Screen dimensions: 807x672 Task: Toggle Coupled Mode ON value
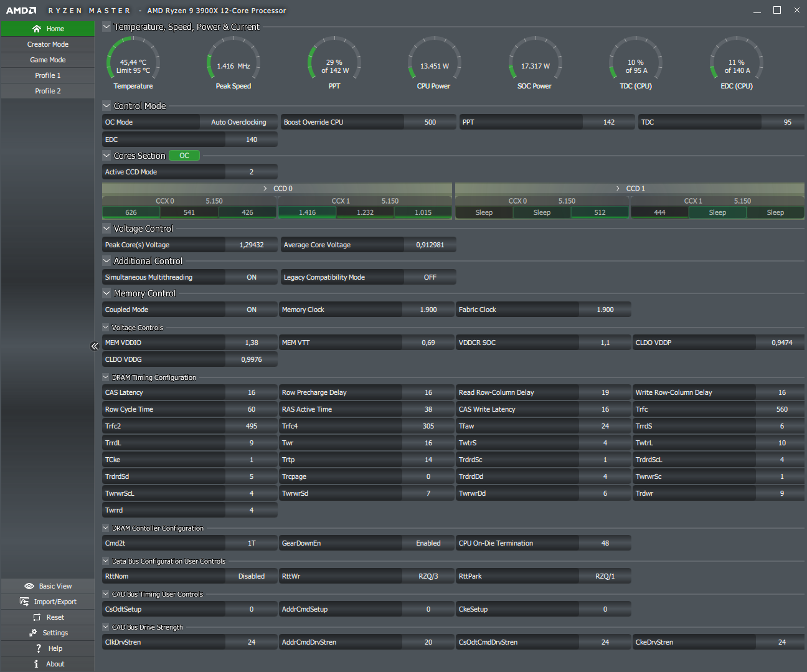[x=252, y=310]
